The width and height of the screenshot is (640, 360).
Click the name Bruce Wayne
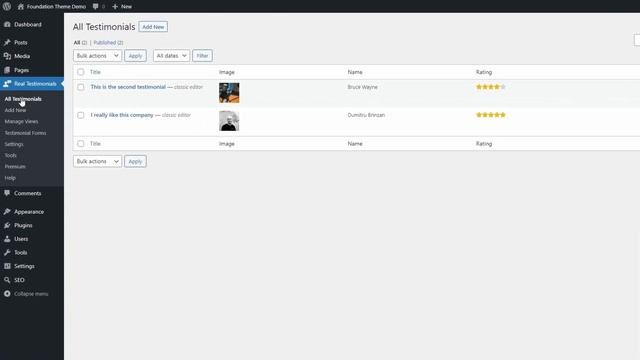[x=362, y=87]
